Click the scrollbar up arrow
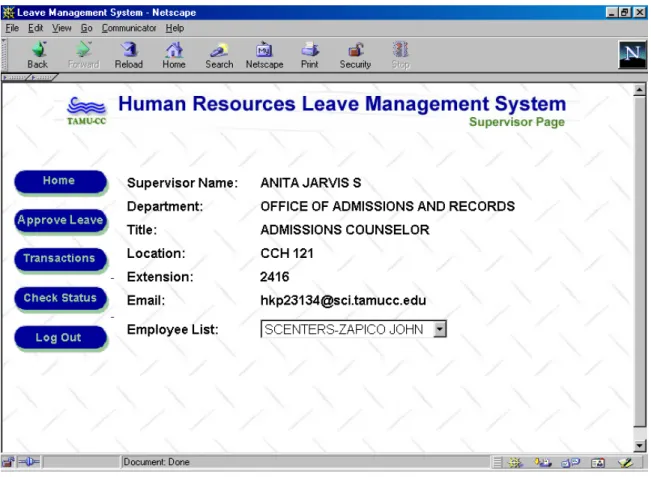The width and height of the screenshot is (651, 477). [x=639, y=90]
